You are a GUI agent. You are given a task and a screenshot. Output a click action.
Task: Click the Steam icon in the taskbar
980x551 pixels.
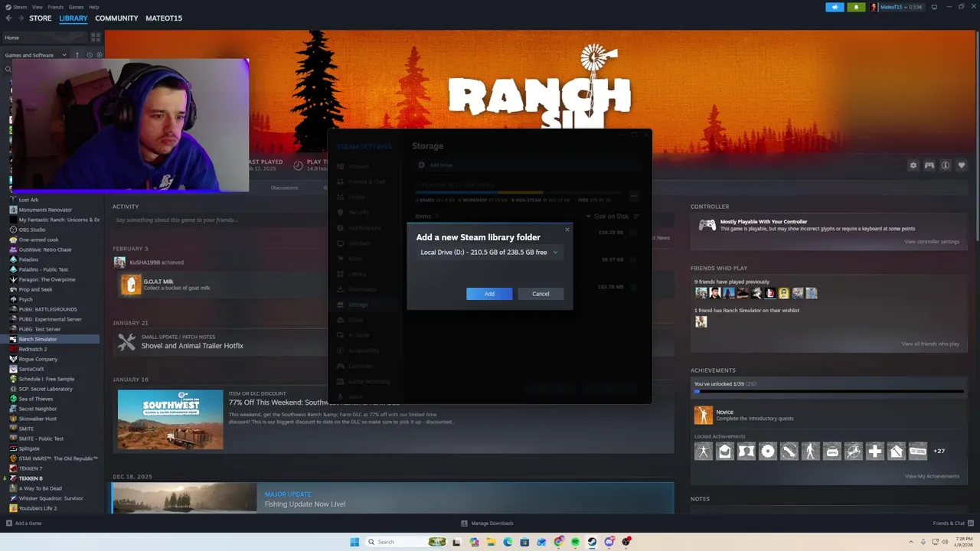(x=592, y=542)
